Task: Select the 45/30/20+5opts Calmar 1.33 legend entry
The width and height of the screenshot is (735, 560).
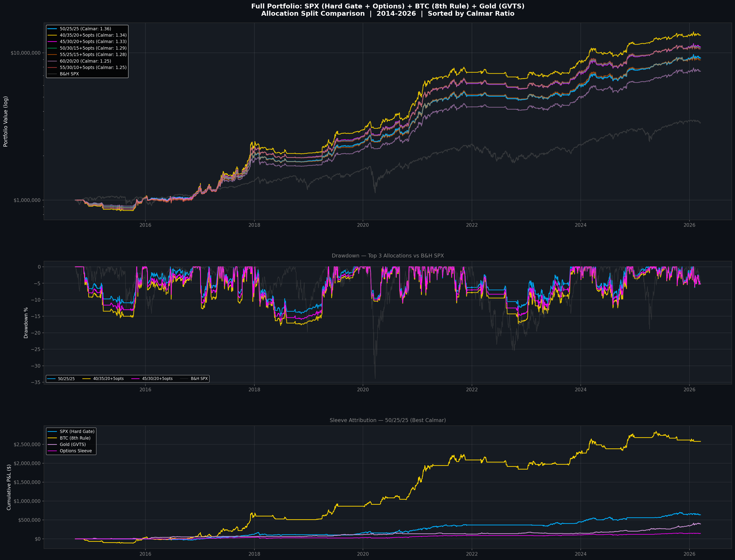Action: (x=93, y=42)
